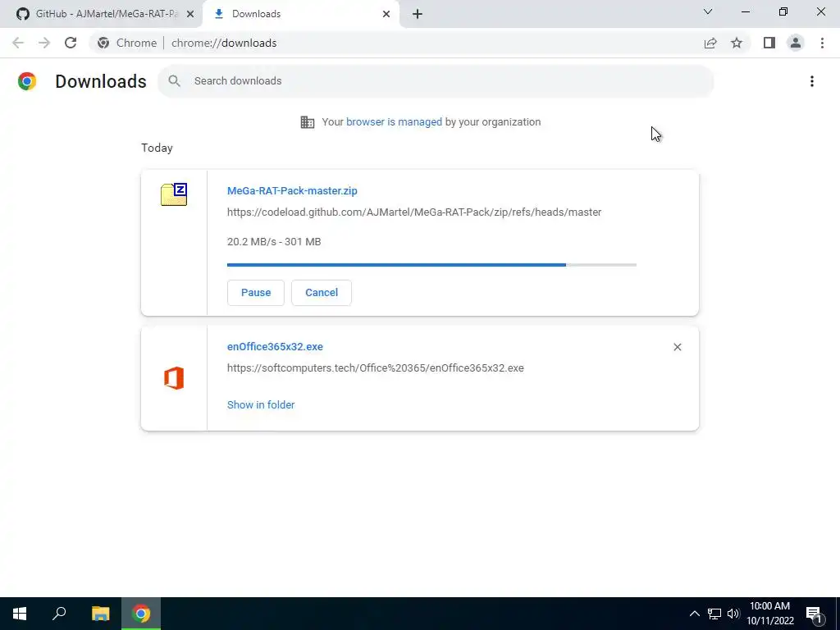Open the tab search dropdown arrow
This screenshot has width=840, height=630.
pyautogui.click(x=708, y=11)
